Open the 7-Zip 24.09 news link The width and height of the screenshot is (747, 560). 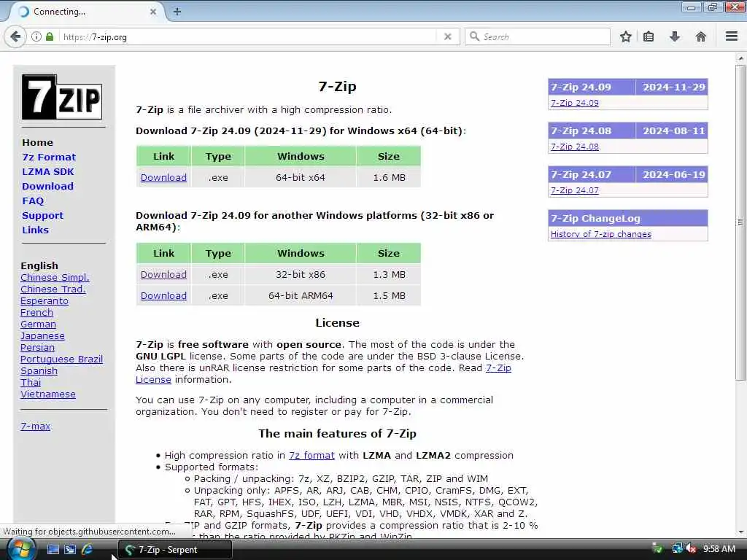pyautogui.click(x=575, y=103)
